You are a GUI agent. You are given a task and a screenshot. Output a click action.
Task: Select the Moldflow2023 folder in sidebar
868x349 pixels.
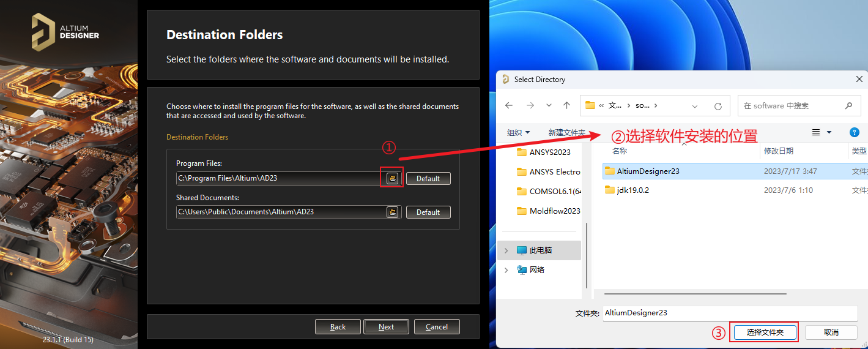tap(548, 211)
